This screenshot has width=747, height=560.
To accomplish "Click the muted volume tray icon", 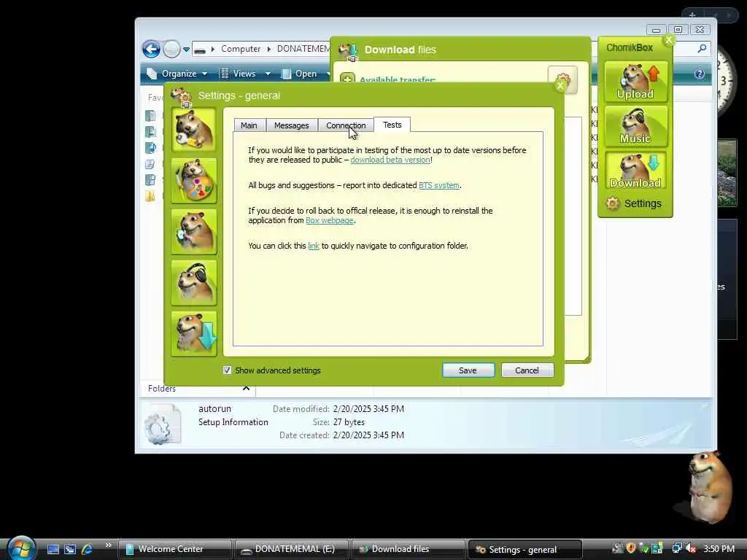I will click(692, 548).
